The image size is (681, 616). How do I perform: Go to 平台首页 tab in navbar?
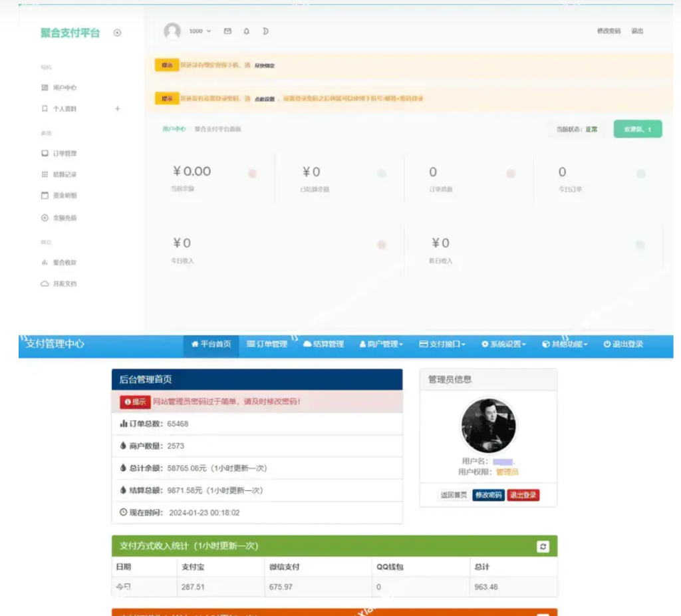coord(211,344)
